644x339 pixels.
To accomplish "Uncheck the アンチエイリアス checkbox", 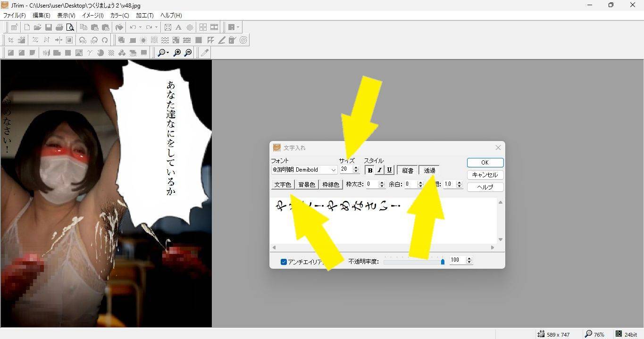I will [284, 262].
